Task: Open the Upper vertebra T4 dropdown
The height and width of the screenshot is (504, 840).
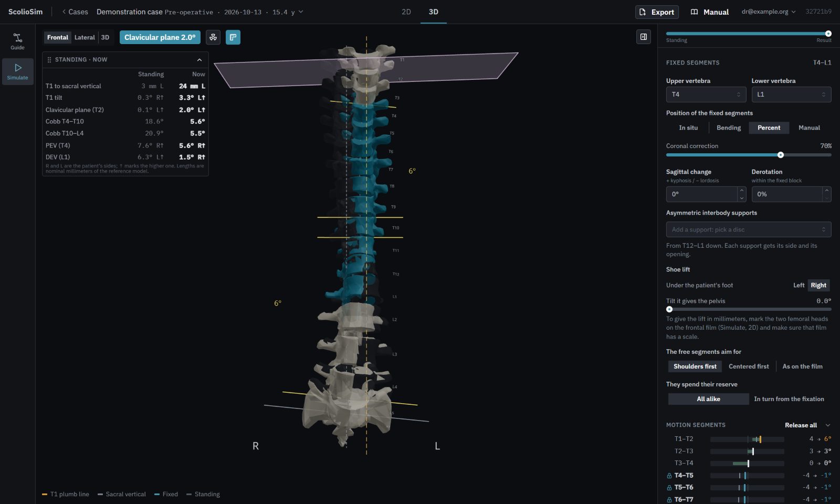Action: coord(706,94)
